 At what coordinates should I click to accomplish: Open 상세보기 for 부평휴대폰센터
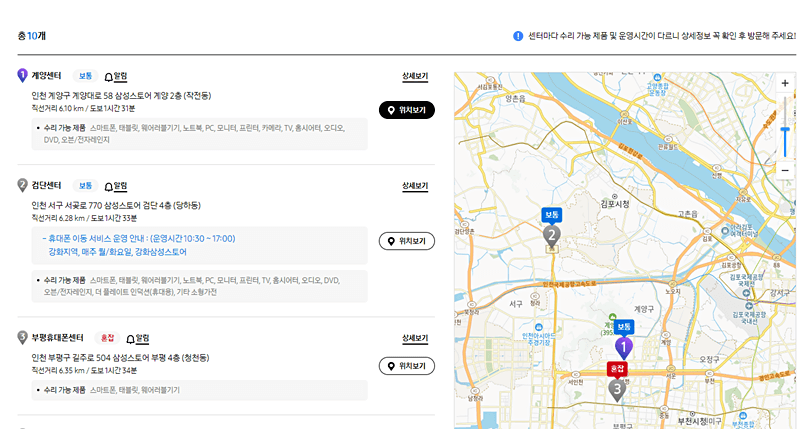(x=415, y=338)
